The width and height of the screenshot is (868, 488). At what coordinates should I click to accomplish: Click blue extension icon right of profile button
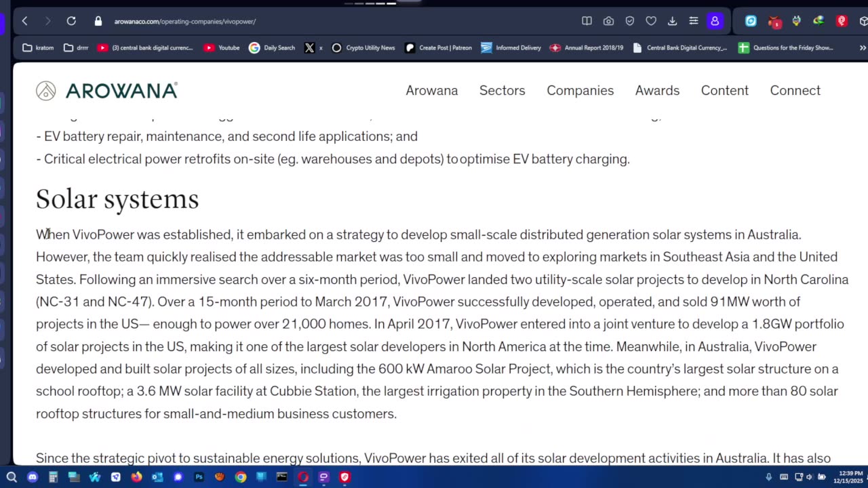point(751,21)
